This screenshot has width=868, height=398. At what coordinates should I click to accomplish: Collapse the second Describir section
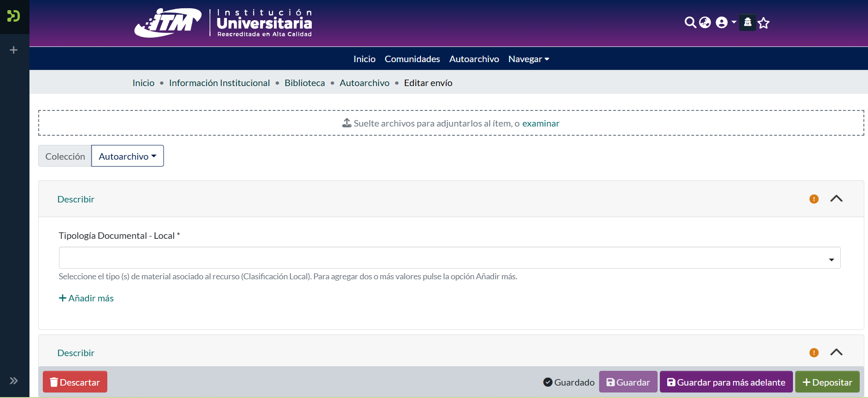pyautogui.click(x=836, y=352)
